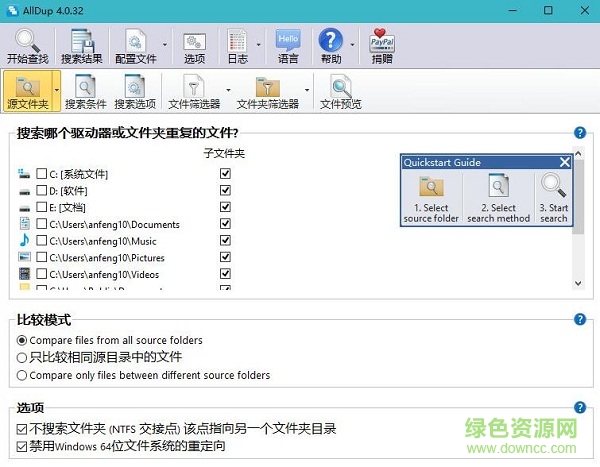Open 搜索结果 search results

point(82,46)
